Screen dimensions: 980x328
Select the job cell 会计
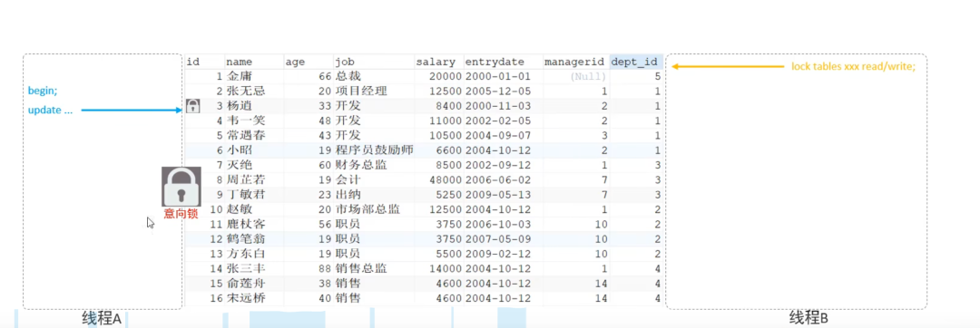(348, 180)
